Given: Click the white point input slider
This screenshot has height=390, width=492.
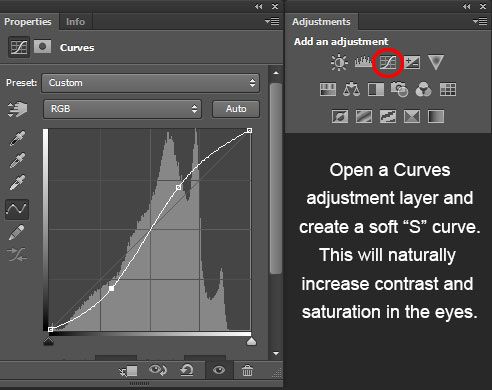Looking at the screenshot, I should point(251,341).
